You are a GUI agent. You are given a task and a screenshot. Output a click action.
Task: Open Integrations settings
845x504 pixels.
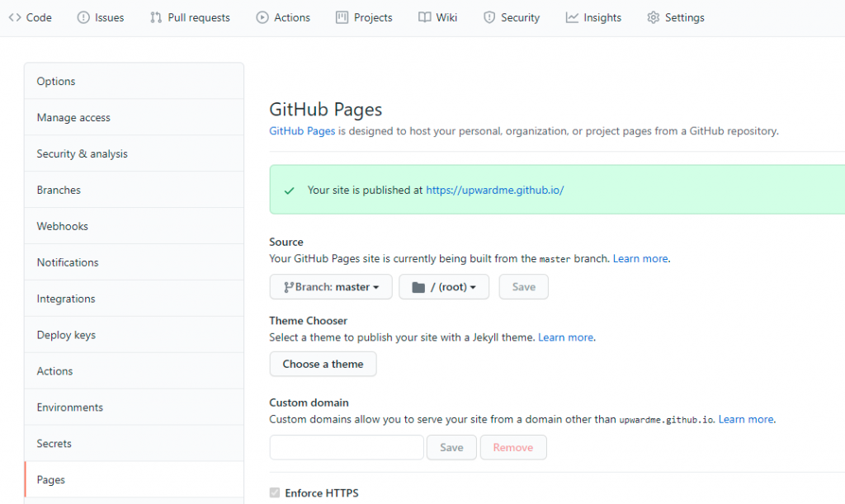(135, 299)
